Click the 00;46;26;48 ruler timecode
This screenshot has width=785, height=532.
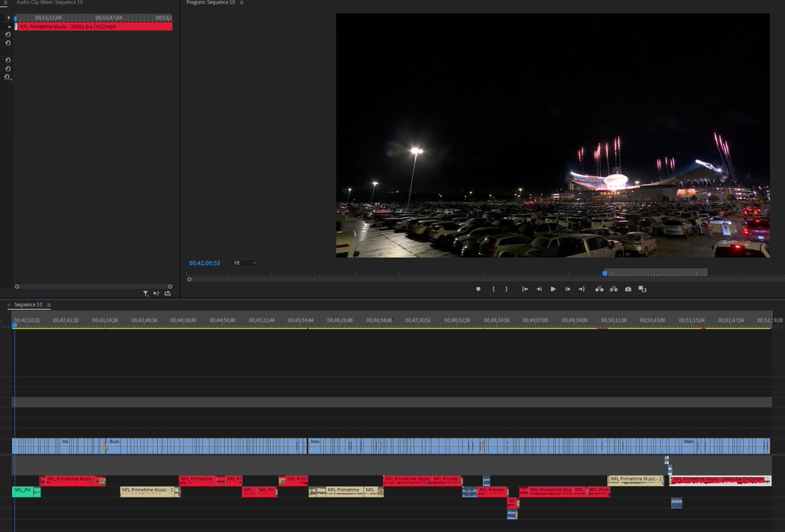coord(340,320)
